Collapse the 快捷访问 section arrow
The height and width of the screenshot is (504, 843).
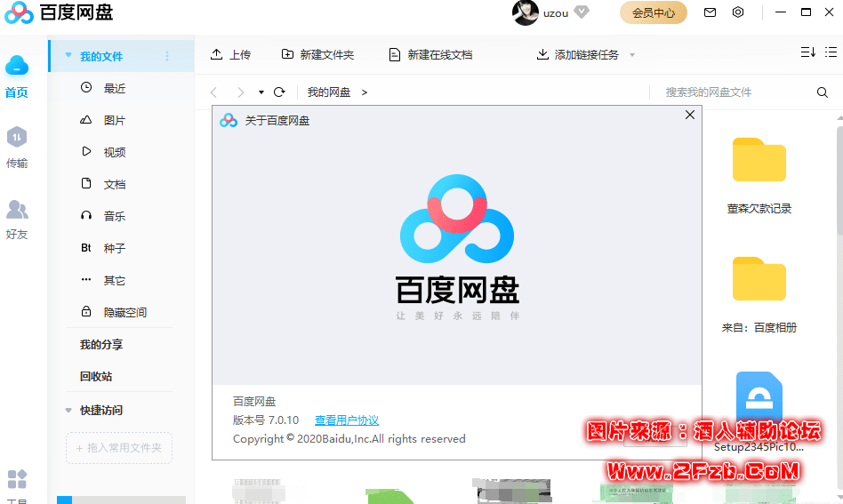(x=68, y=411)
